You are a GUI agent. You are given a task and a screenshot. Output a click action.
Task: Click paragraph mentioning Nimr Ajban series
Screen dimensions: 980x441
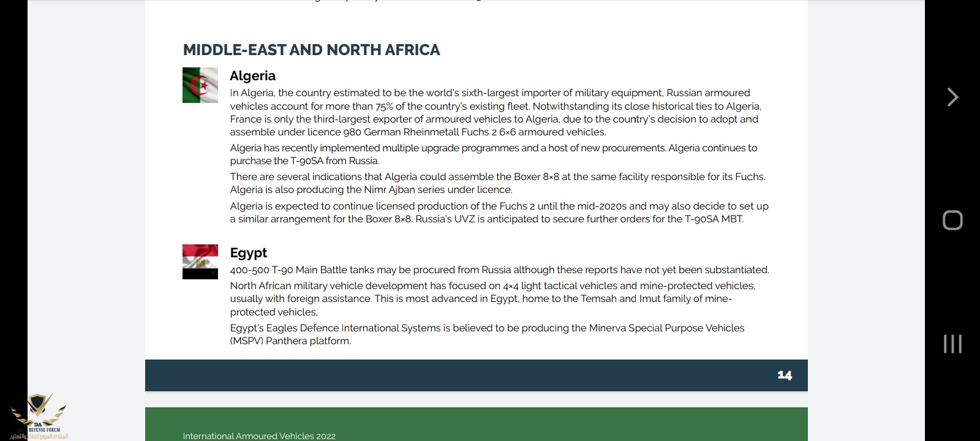tap(497, 183)
